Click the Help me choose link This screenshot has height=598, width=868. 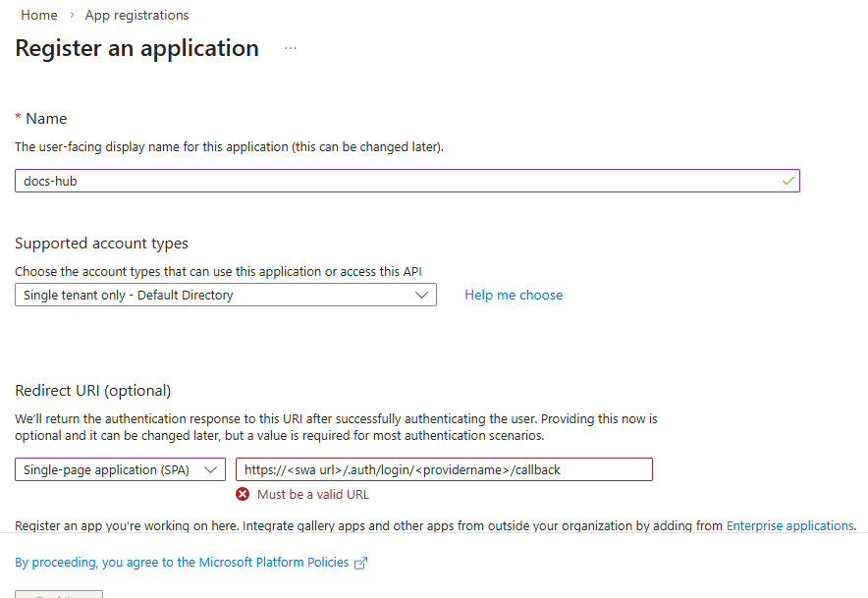(514, 295)
